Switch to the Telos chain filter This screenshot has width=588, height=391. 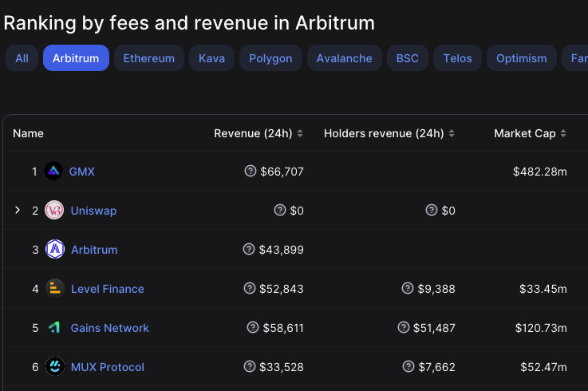pos(457,58)
